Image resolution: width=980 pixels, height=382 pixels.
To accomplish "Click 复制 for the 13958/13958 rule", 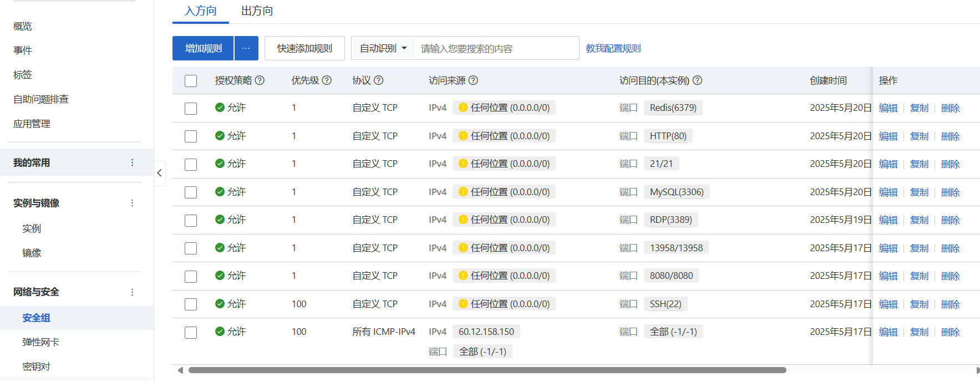I will point(920,248).
